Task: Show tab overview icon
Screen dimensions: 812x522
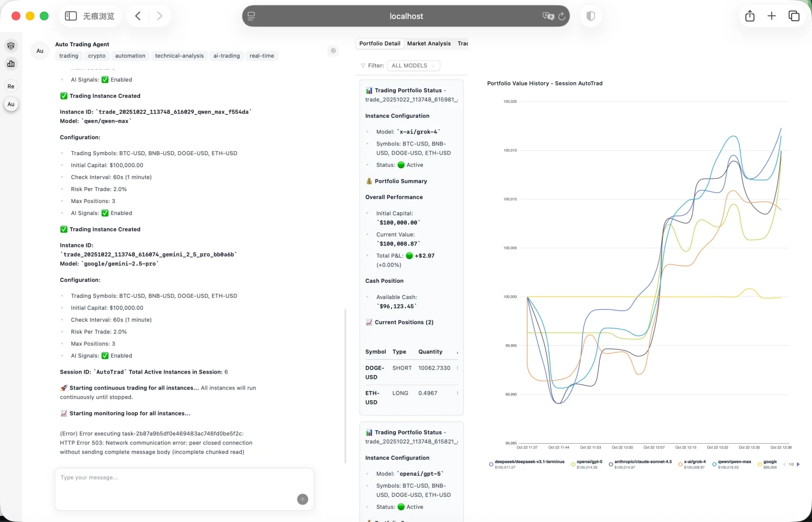Action: 794,16
